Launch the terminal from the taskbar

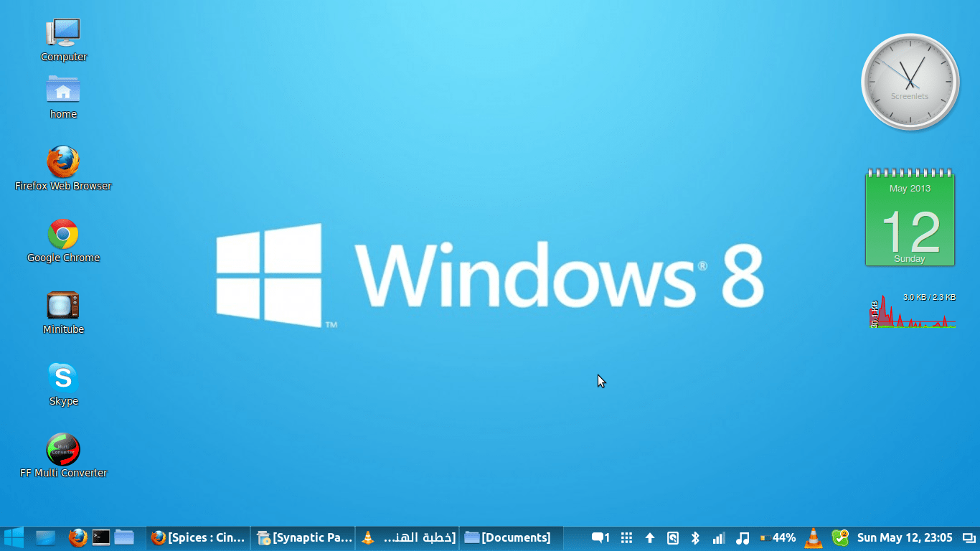click(x=100, y=537)
